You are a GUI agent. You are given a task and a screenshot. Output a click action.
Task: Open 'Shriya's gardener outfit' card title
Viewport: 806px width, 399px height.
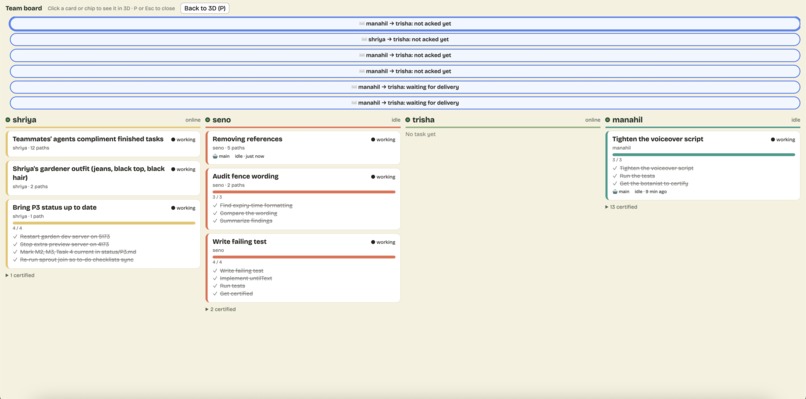click(x=88, y=173)
